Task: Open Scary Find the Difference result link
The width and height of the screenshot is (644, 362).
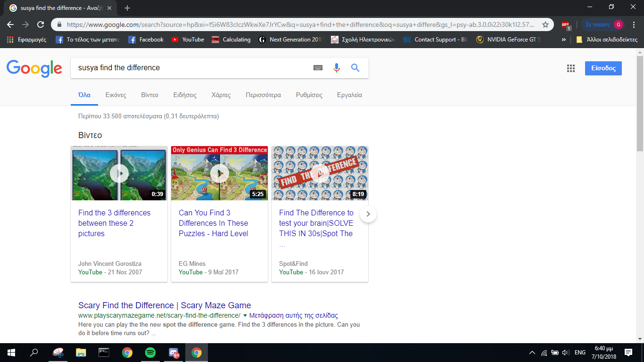Action: point(165,305)
